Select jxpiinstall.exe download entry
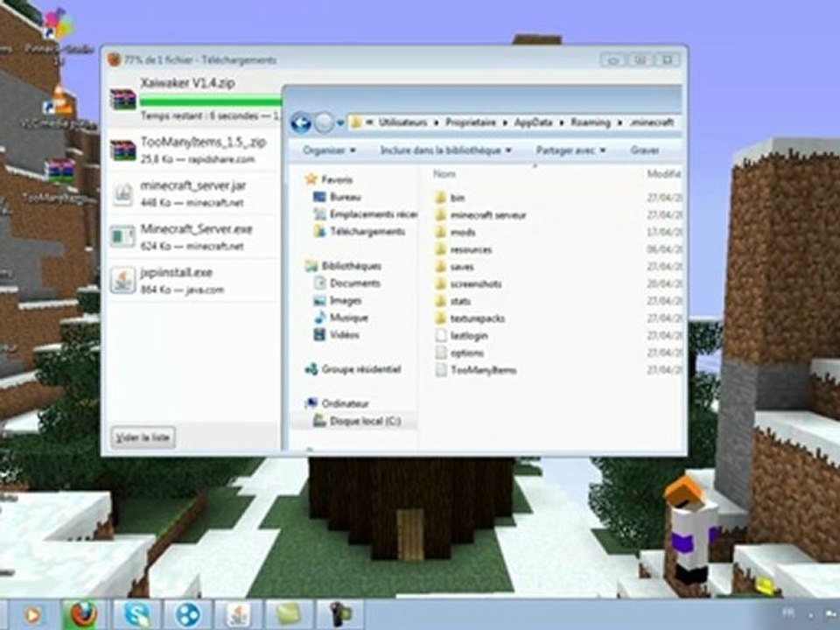 click(194, 280)
